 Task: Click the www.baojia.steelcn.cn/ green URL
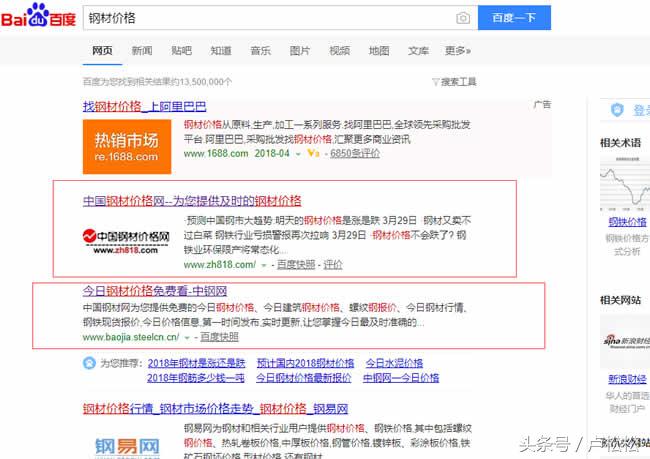point(131,337)
